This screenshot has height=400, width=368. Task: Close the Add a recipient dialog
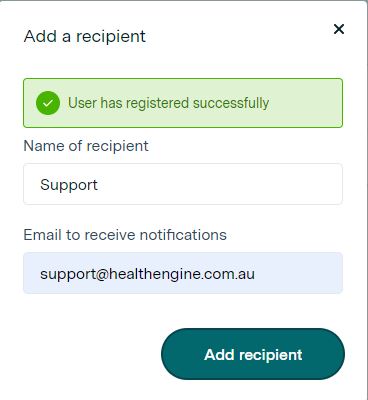point(339,29)
